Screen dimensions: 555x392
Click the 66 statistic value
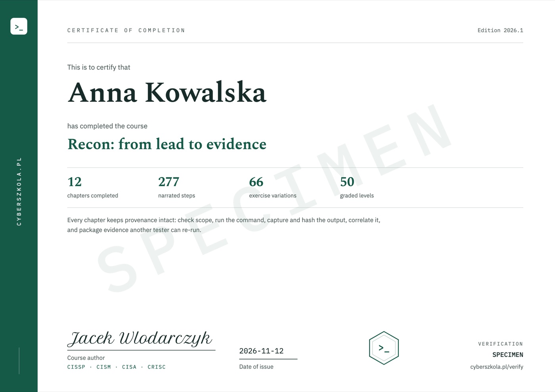[x=256, y=182]
